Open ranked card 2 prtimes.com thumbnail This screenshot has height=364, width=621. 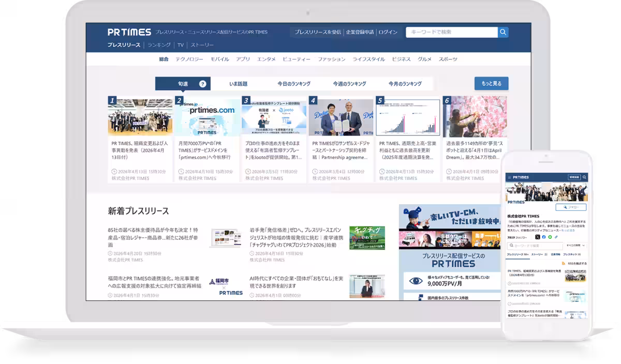pyautogui.click(x=207, y=117)
